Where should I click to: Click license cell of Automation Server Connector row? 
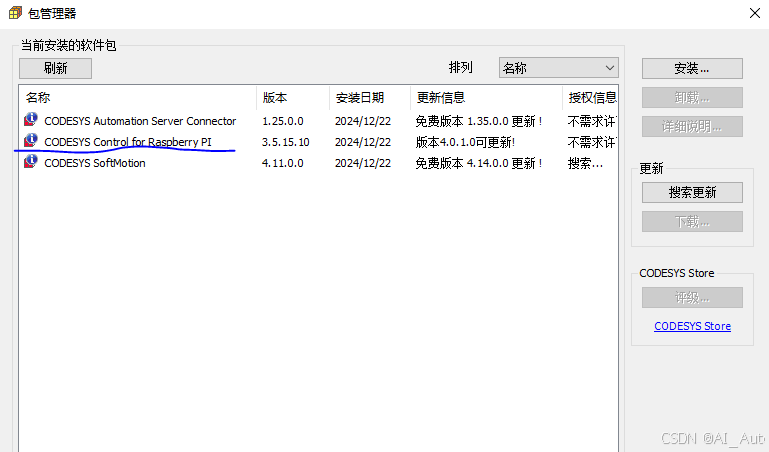(592, 121)
